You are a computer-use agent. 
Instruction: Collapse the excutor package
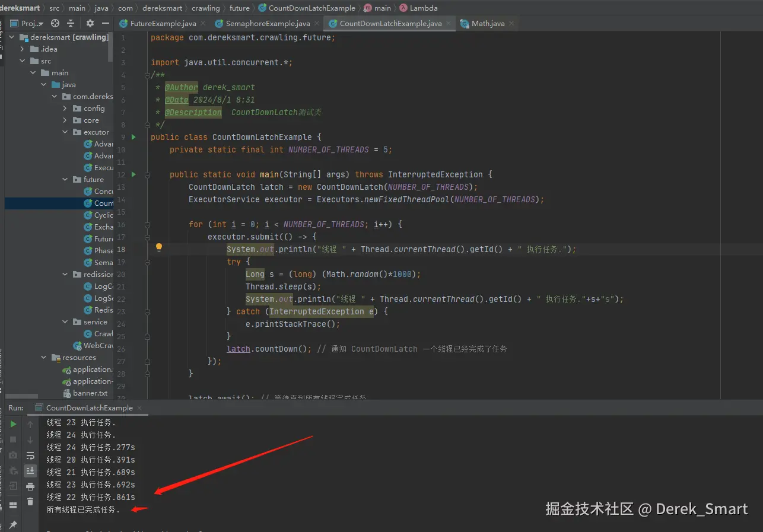(65, 132)
